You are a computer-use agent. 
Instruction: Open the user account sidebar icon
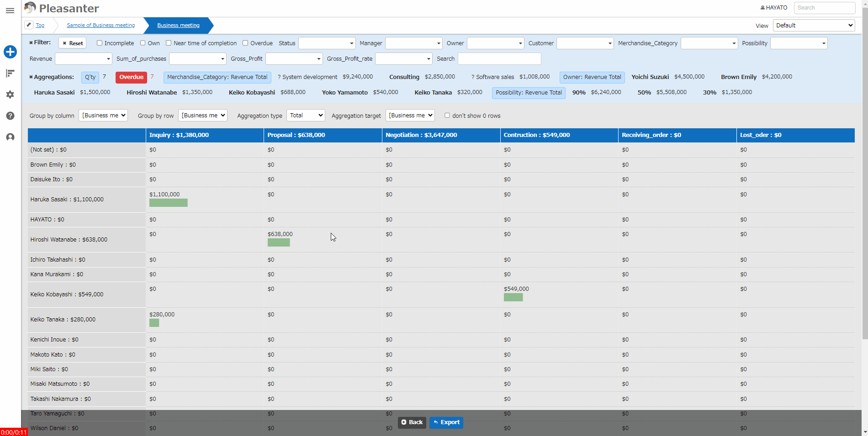tap(10, 137)
